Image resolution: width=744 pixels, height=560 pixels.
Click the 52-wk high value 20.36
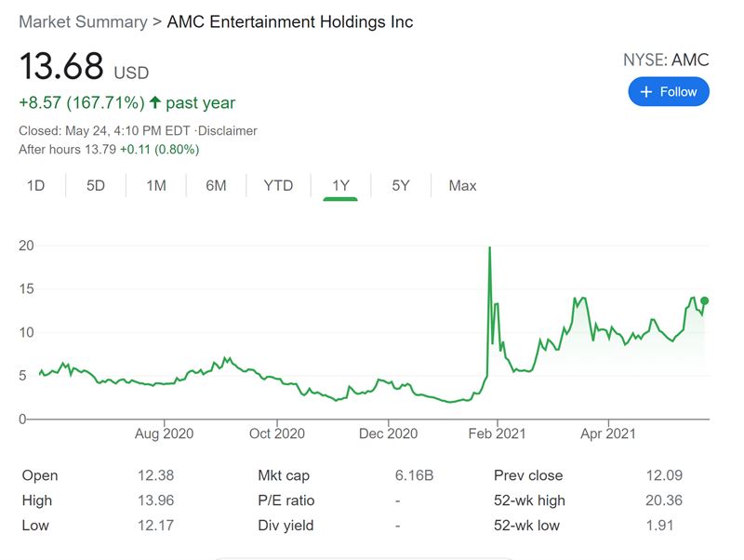coord(664,500)
